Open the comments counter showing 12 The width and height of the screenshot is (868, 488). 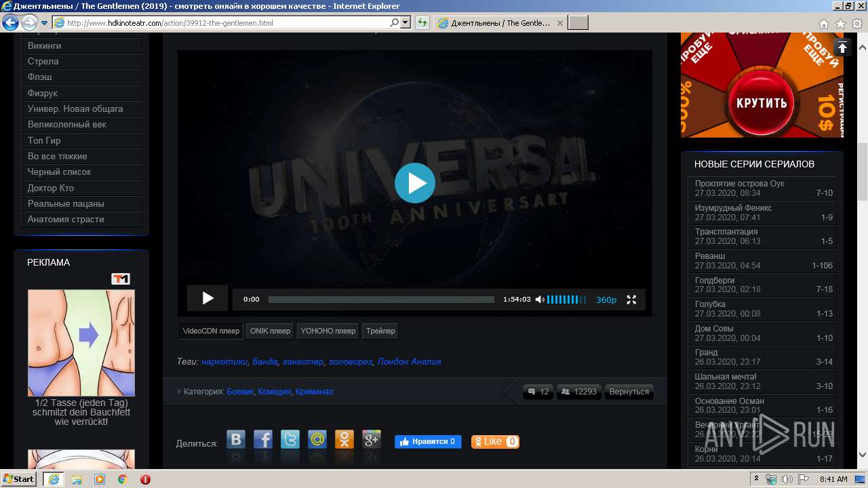[x=538, y=392]
